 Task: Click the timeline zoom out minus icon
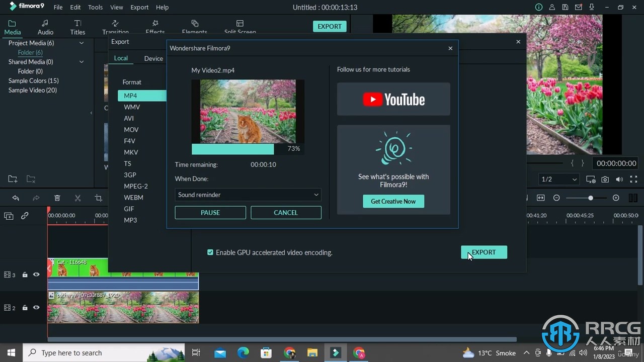tap(556, 198)
